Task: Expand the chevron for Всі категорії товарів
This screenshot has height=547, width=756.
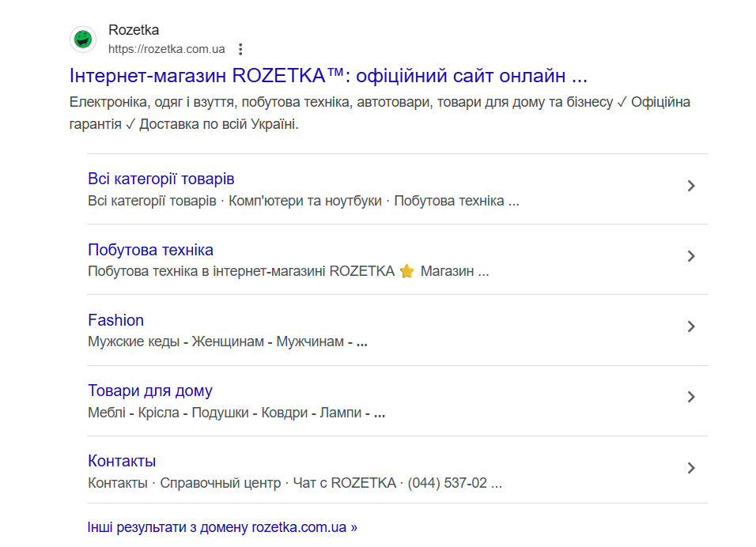Action: click(691, 186)
